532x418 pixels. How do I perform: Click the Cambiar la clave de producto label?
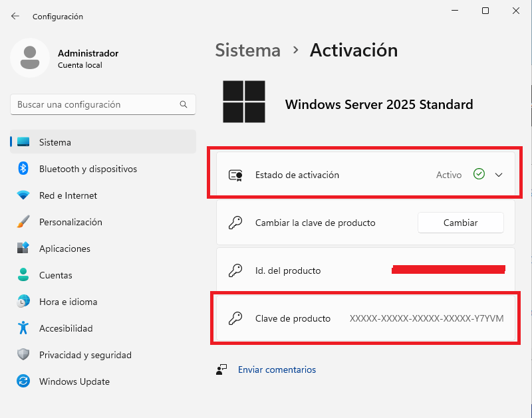[x=315, y=223]
